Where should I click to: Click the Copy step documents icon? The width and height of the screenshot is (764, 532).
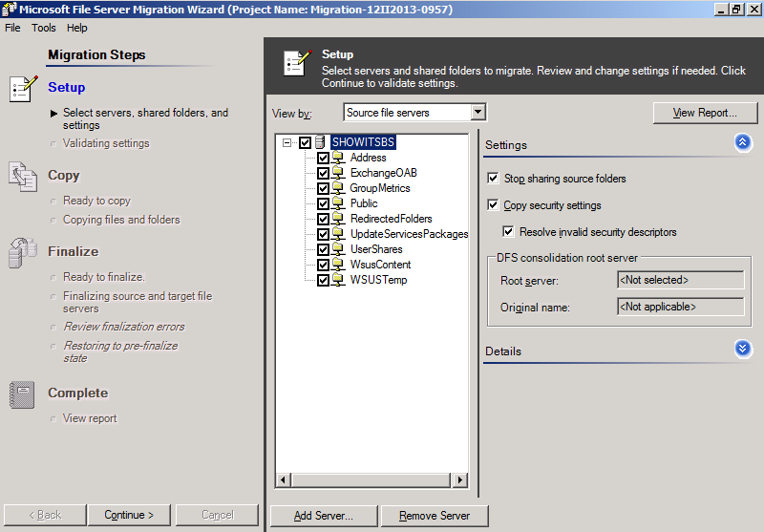click(x=22, y=176)
